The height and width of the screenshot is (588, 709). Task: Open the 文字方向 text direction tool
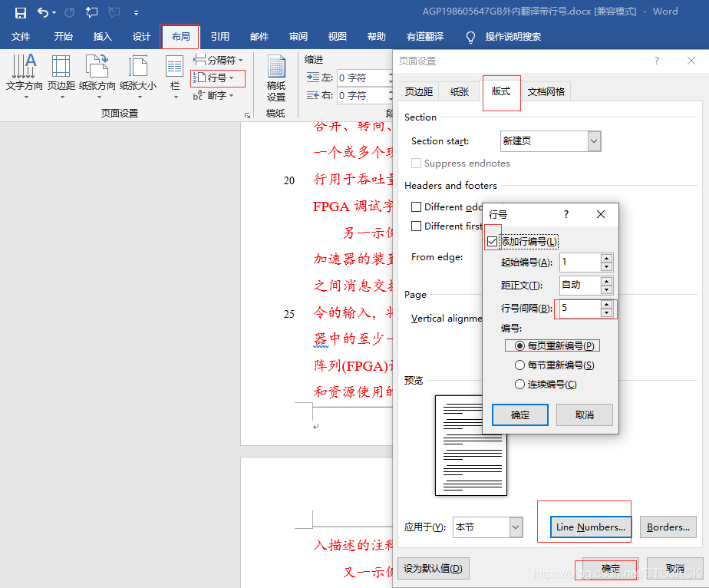click(x=24, y=76)
